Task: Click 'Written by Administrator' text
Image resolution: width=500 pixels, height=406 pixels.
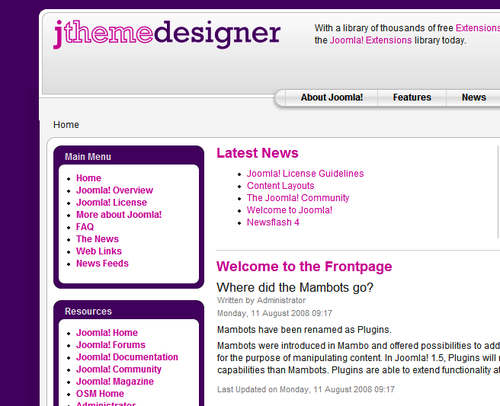Action: 261,300
